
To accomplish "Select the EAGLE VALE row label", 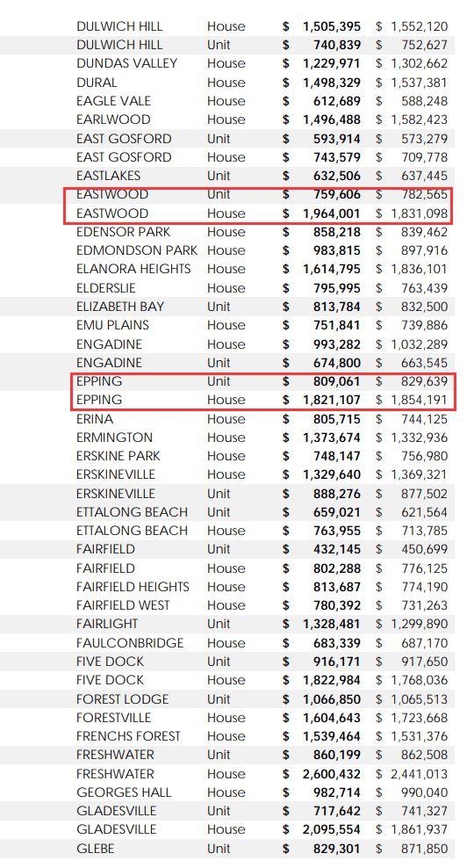I will point(113,101).
